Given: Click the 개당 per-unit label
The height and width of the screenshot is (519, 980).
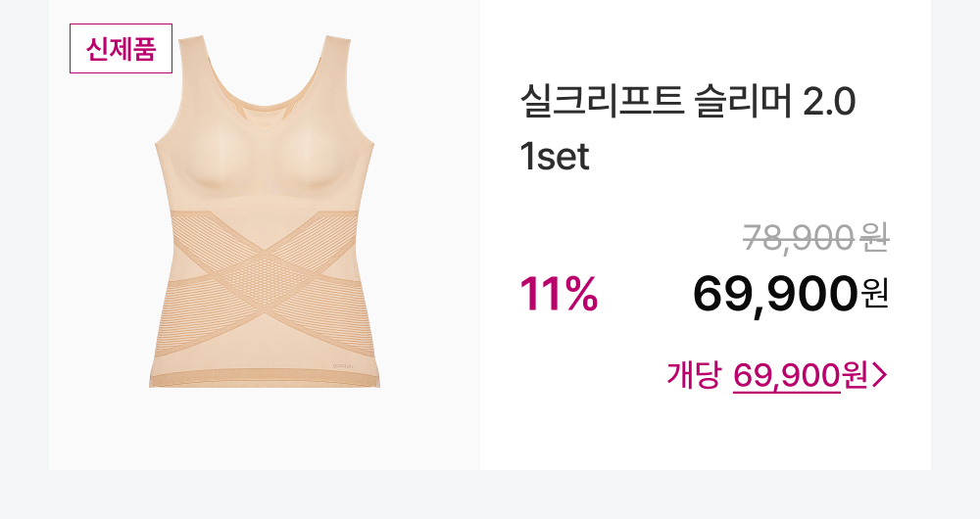Looking at the screenshot, I should coord(694,375).
